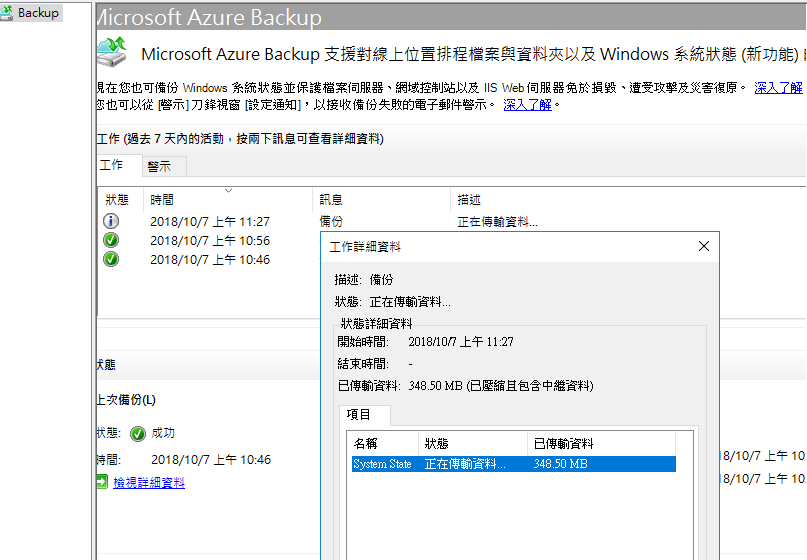Click 348.50 MB cell in System State row
This screenshot has height=560, width=807.
pyautogui.click(x=560, y=464)
